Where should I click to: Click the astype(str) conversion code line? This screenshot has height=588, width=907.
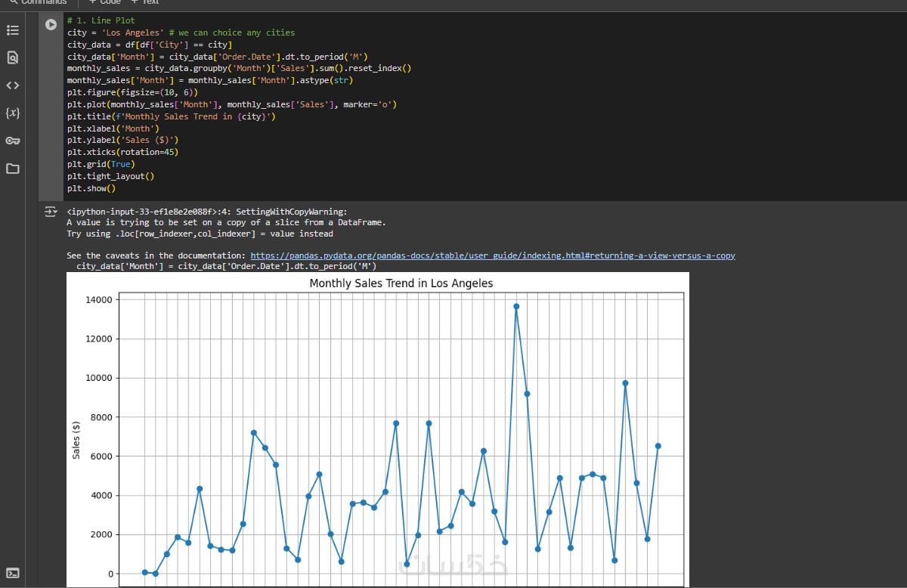coord(210,80)
